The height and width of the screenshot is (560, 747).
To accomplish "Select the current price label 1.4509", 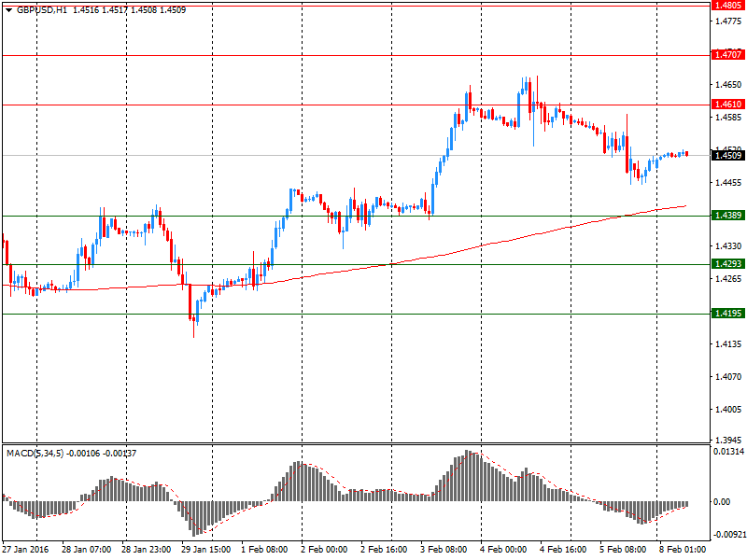I will coord(728,155).
